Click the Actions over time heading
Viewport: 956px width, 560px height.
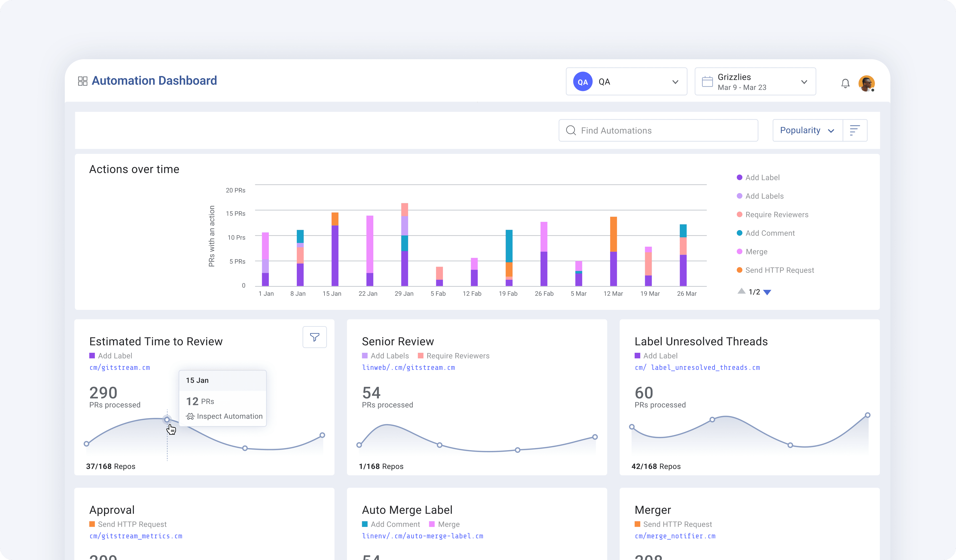tap(134, 169)
